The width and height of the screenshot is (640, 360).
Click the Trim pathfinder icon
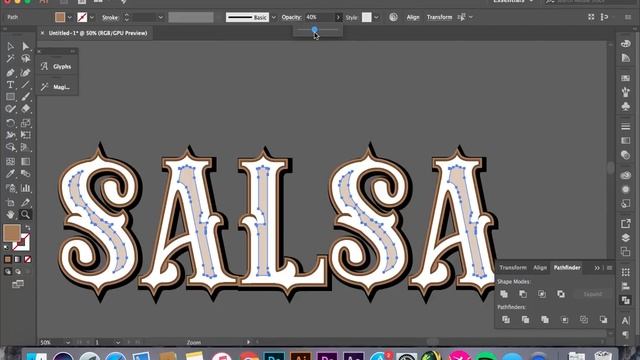click(525, 320)
